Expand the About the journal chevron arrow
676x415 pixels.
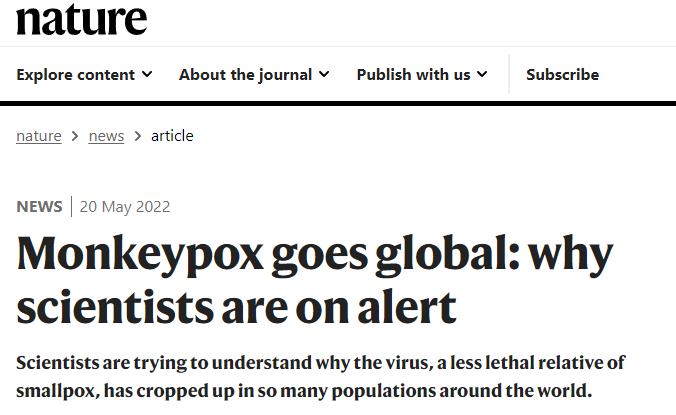tap(322, 74)
